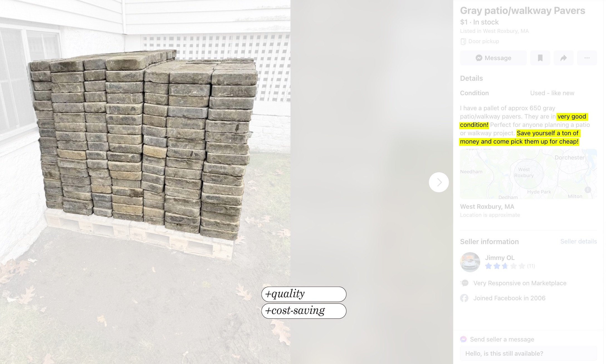Click the Door pickup icon
The image size is (606, 364).
pyautogui.click(x=463, y=41)
